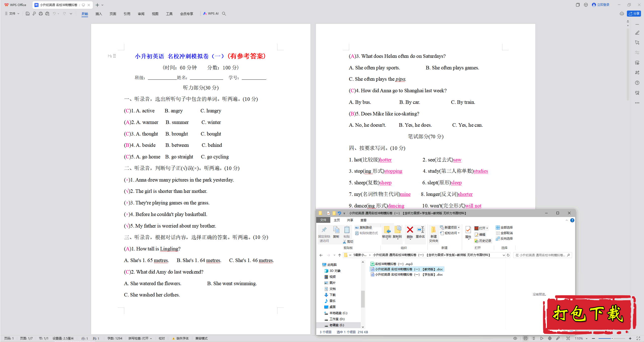Viewport: 644px width, 342px height.
Task: Select the 名校冲刺模拟卷 .mp3 file
Action: [x=391, y=264]
